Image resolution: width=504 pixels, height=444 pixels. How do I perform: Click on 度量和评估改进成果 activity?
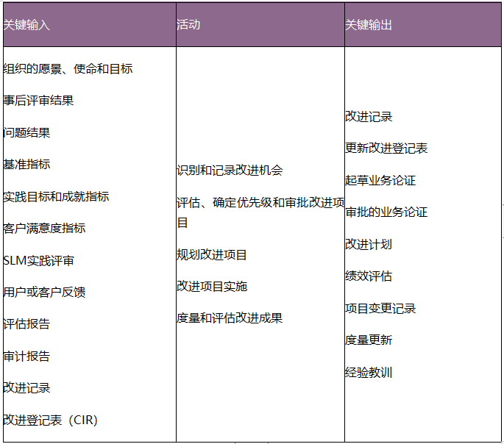(x=230, y=318)
